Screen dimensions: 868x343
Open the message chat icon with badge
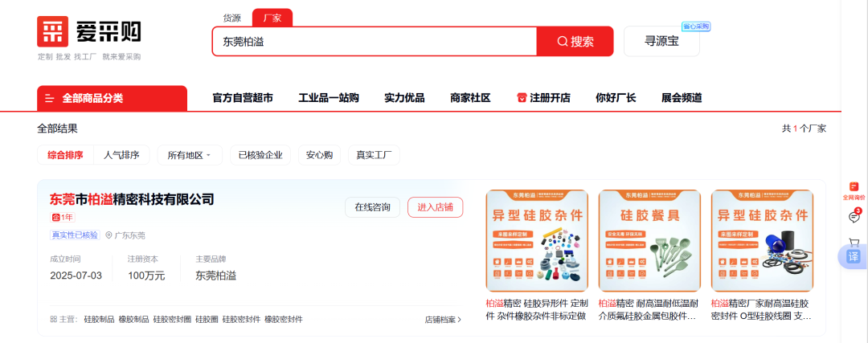click(x=854, y=216)
